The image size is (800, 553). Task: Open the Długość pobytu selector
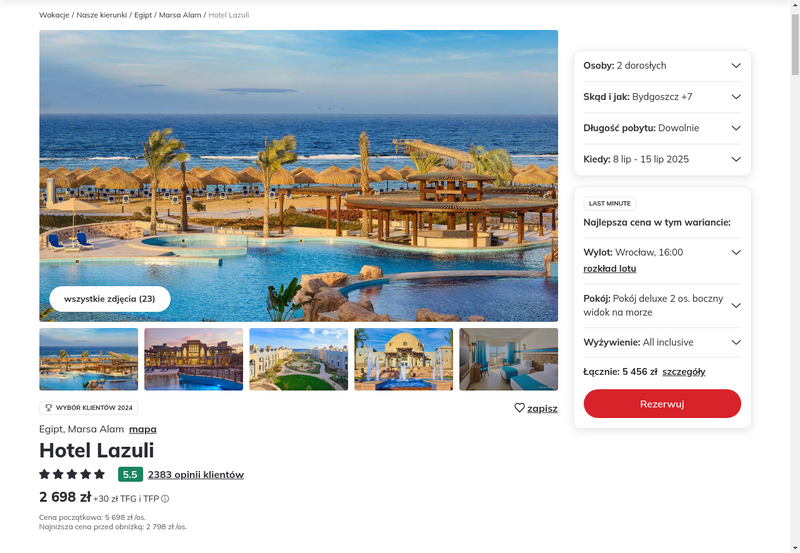point(662,128)
